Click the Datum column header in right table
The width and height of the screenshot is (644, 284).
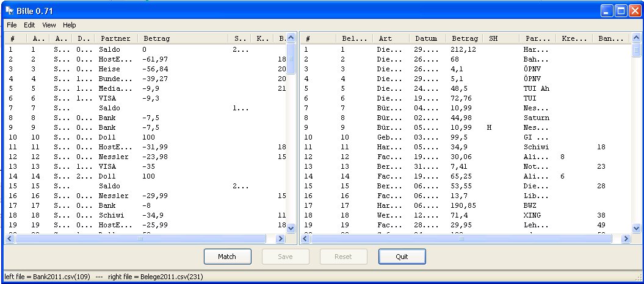pyautogui.click(x=426, y=38)
